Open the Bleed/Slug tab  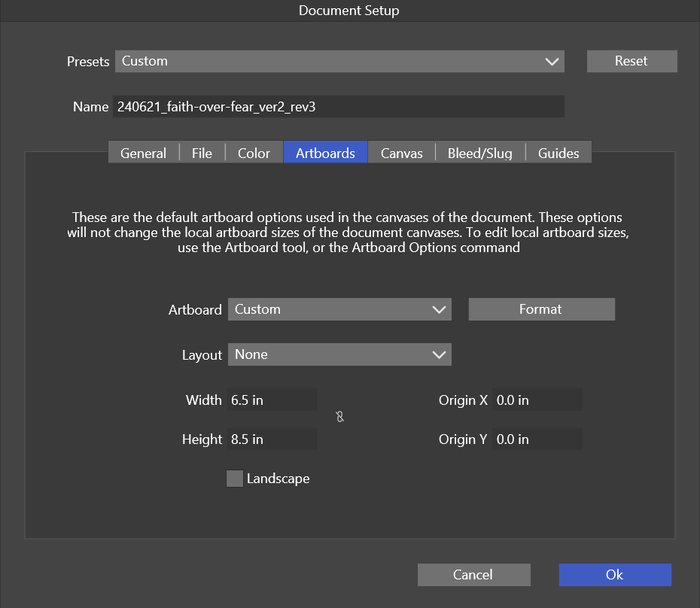pos(479,153)
